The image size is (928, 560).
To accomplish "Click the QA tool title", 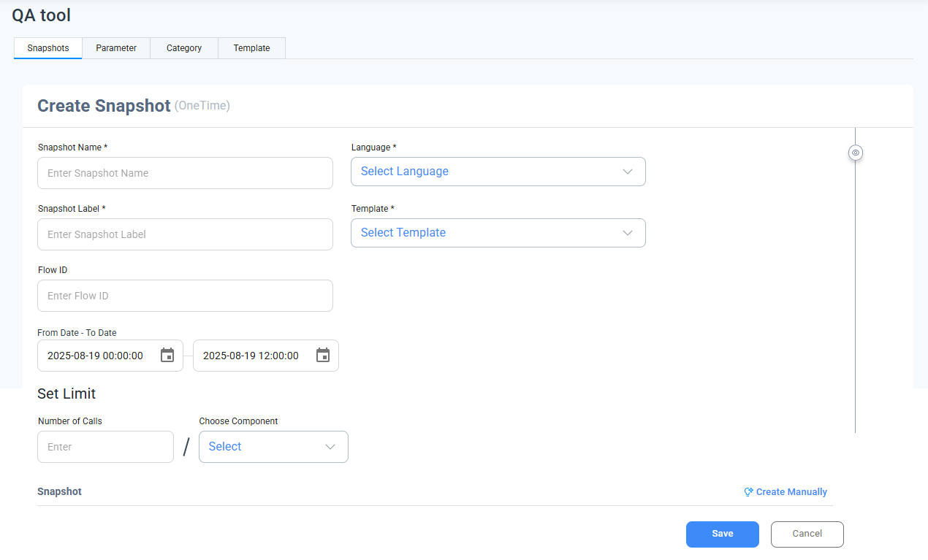I will click(x=42, y=15).
